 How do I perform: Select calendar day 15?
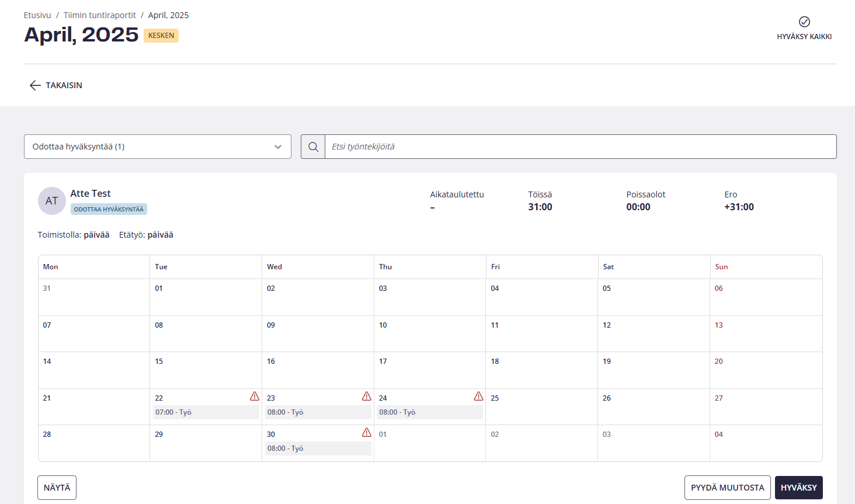pyautogui.click(x=206, y=370)
